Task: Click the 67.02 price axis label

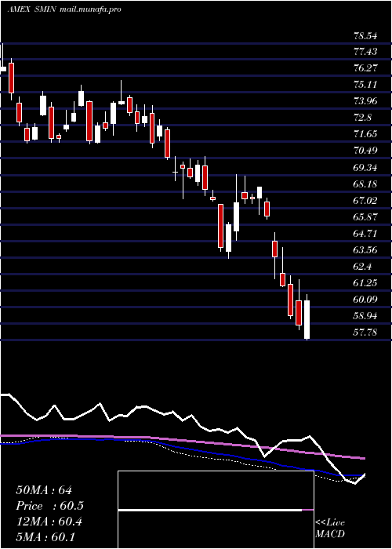Action: pos(365,200)
